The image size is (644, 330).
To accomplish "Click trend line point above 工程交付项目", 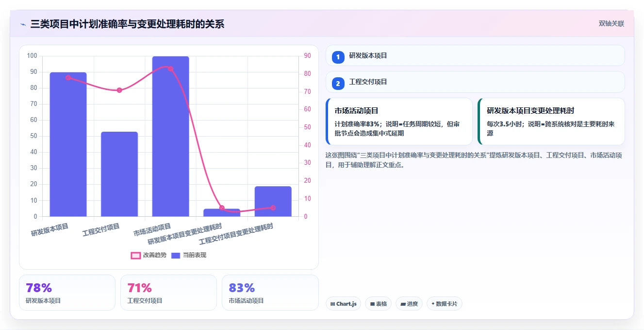I will pos(119,90).
